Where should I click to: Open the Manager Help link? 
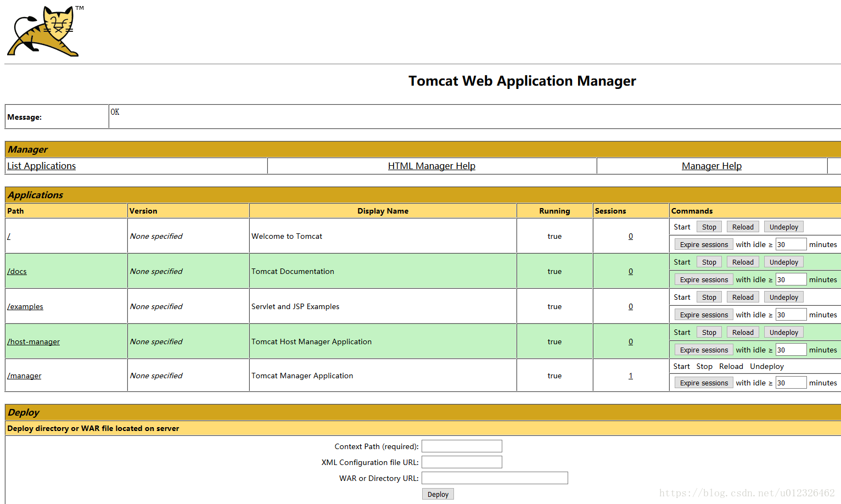point(711,166)
